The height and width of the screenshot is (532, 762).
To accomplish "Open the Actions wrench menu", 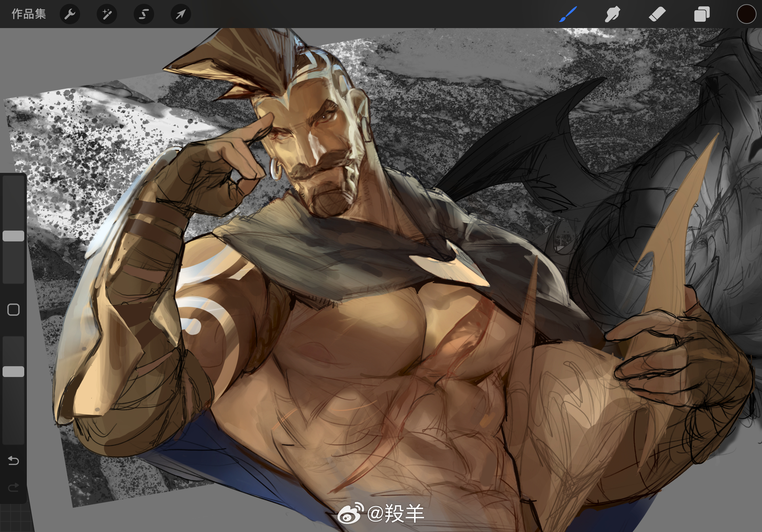I will click(70, 14).
